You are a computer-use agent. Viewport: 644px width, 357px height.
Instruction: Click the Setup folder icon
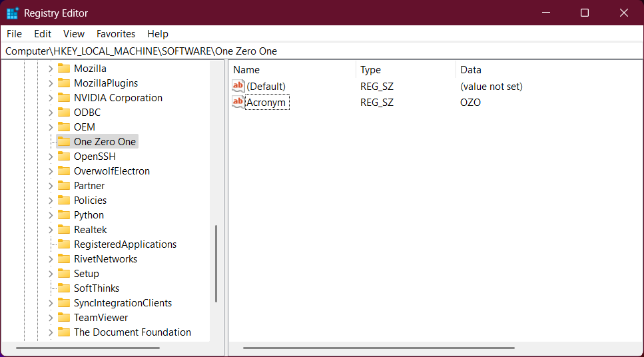(64, 274)
